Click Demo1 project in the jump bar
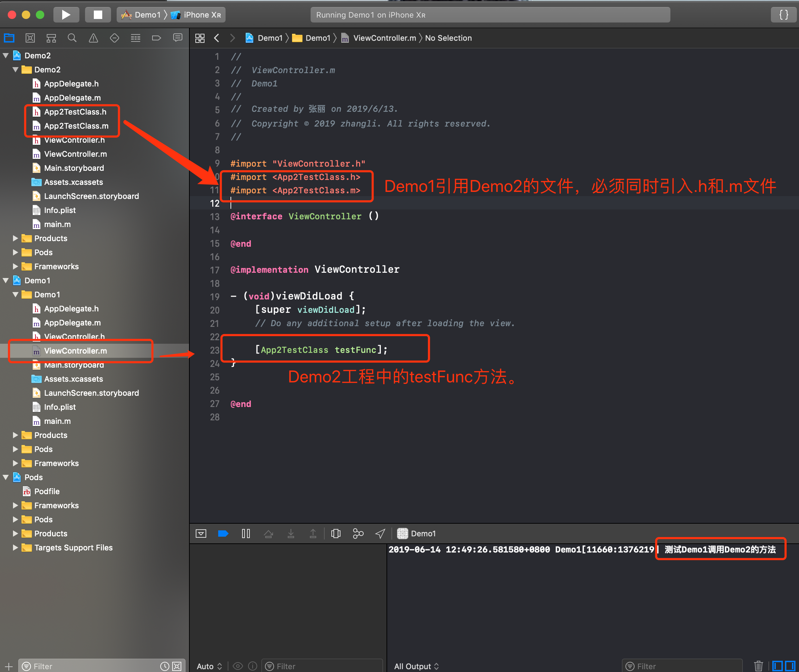 click(x=264, y=38)
